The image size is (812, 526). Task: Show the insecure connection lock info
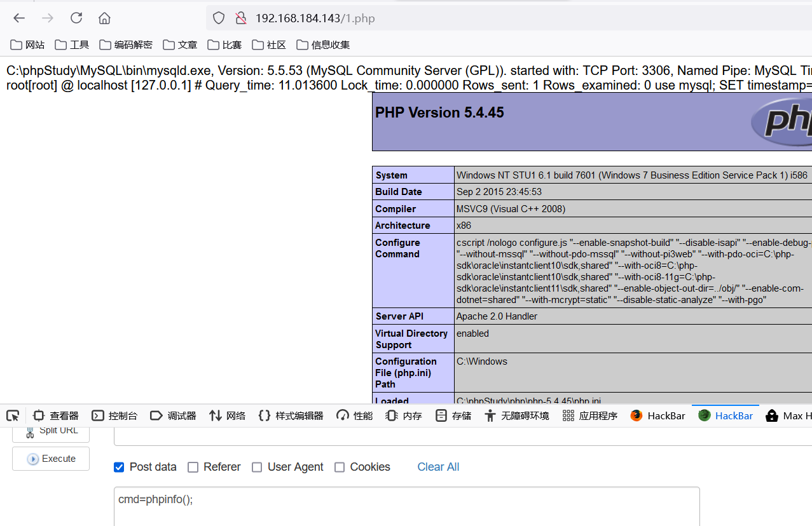tap(241, 18)
